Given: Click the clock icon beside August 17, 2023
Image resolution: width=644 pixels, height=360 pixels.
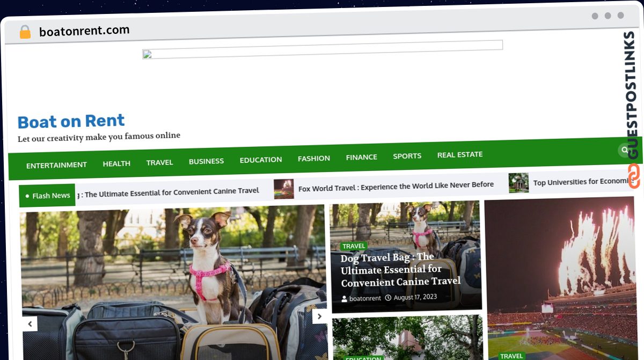Looking at the screenshot, I should pos(388,297).
